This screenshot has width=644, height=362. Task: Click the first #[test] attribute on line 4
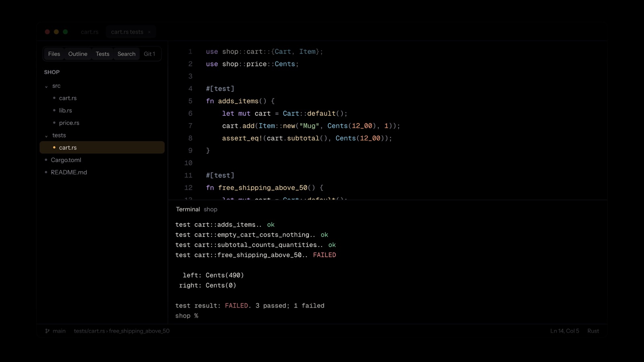tap(220, 89)
